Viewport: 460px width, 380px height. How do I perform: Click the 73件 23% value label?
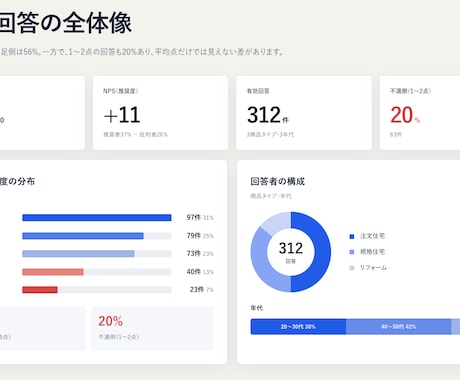(200, 254)
